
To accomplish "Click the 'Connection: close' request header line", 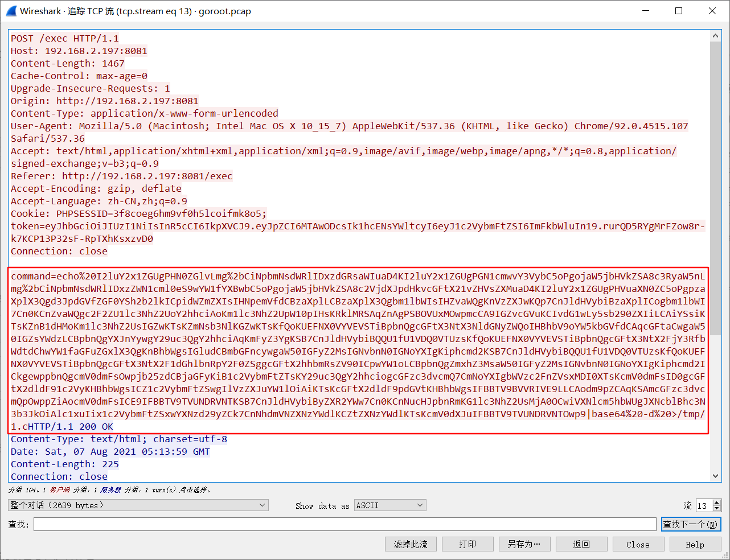I will point(59,251).
